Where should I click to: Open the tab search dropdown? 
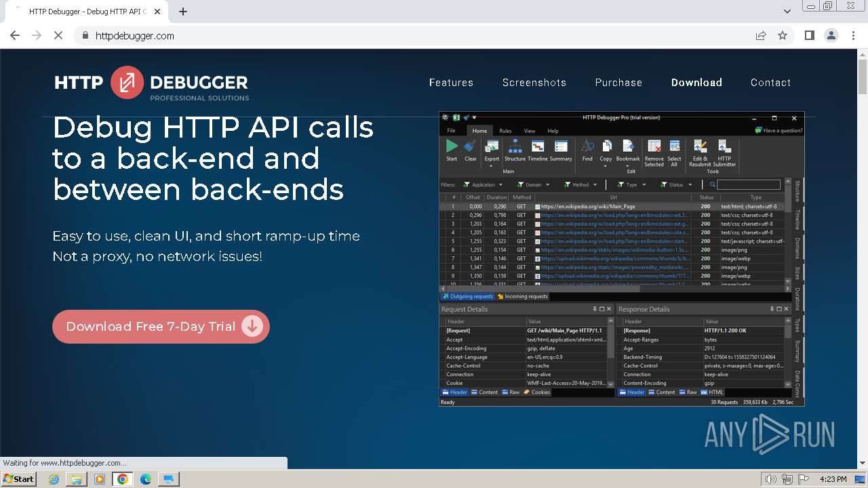pos(787,12)
